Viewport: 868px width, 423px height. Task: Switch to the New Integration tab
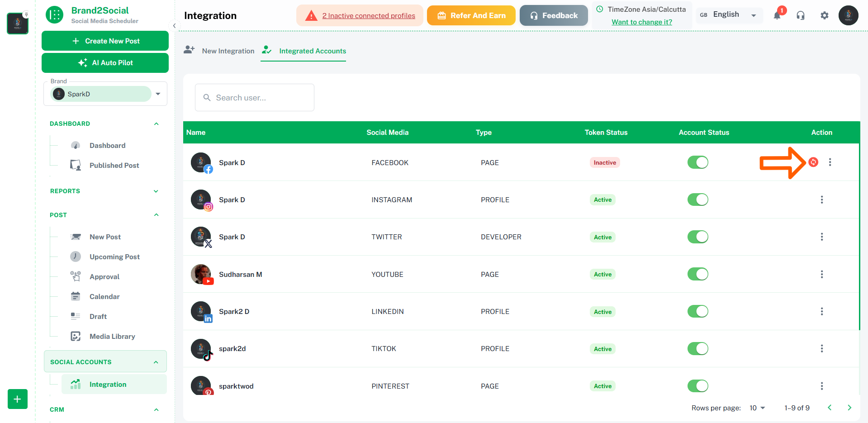pyautogui.click(x=228, y=51)
